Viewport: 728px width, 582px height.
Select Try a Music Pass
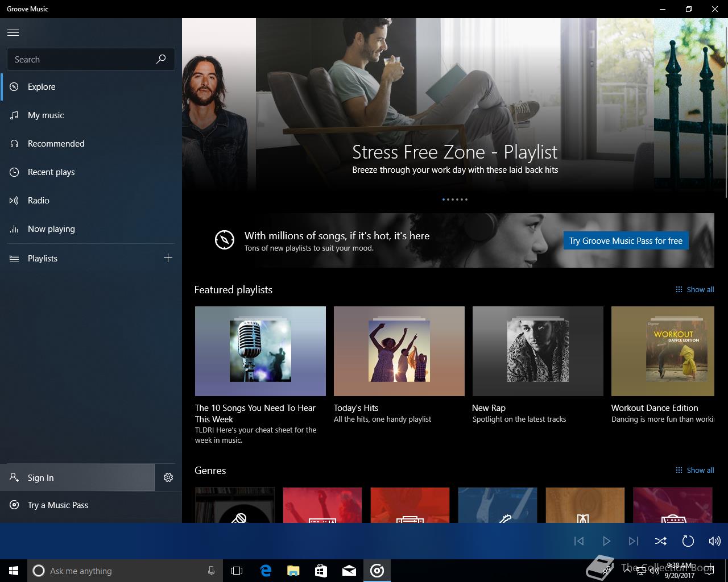pos(91,505)
